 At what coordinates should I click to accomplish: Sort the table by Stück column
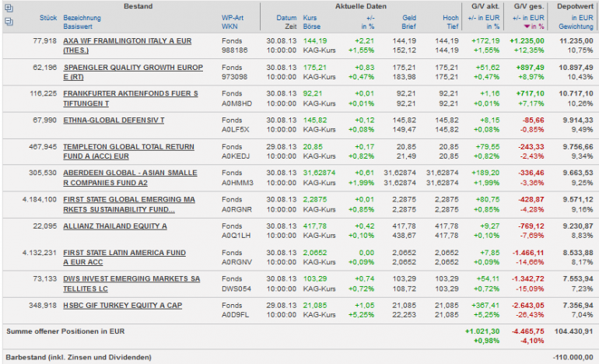47,16
